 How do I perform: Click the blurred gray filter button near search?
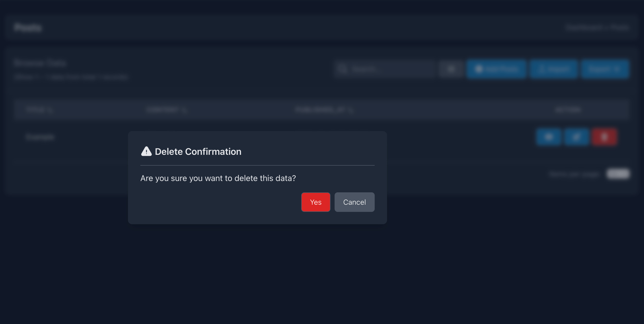(x=451, y=69)
